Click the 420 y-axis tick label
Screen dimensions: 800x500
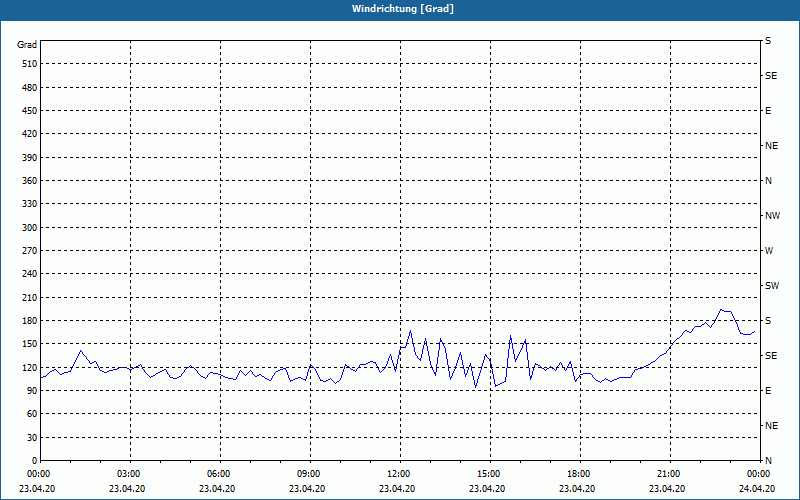tap(30, 134)
